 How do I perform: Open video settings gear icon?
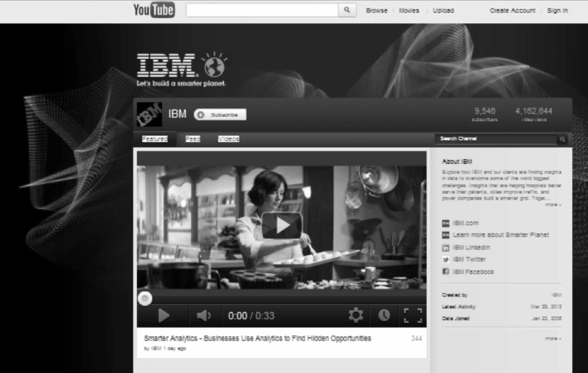point(356,315)
